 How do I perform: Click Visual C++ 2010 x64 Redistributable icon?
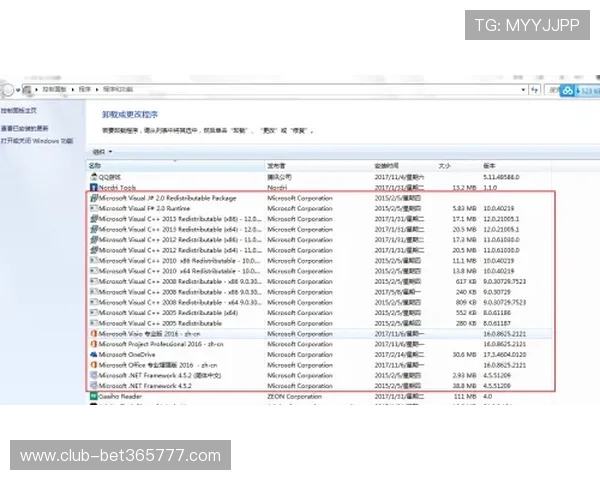click(94, 271)
